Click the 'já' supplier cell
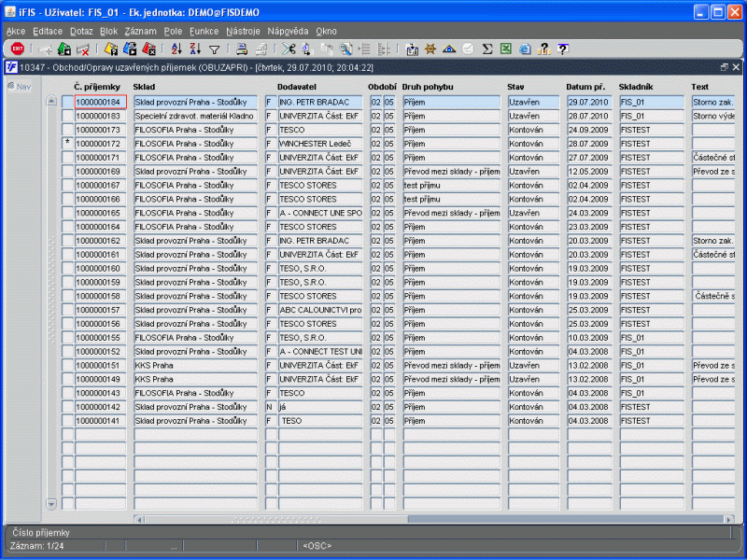The image size is (747, 560). (x=320, y=407)
